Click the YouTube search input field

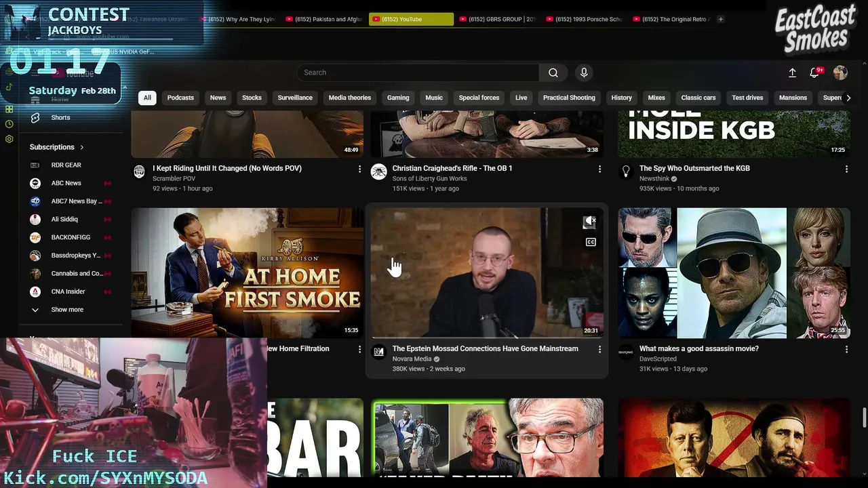418,73
